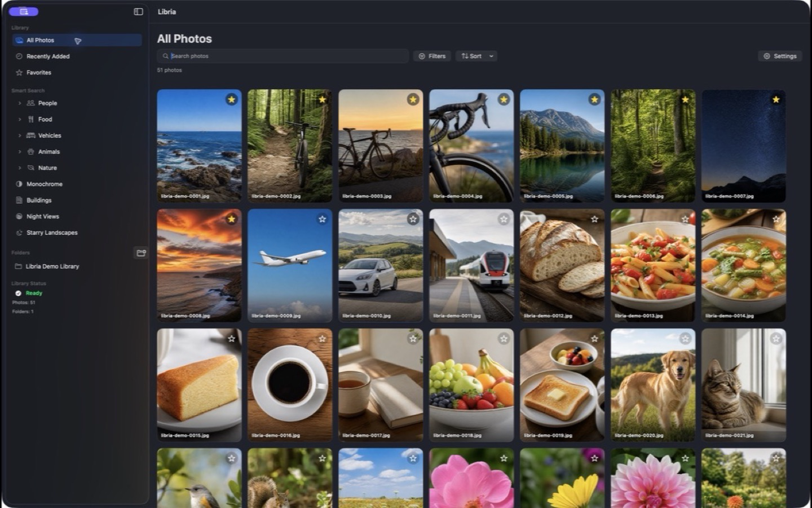Expand the Nature category chevron
The height and width of the screenshot is (508, 812).
[20, 168]
